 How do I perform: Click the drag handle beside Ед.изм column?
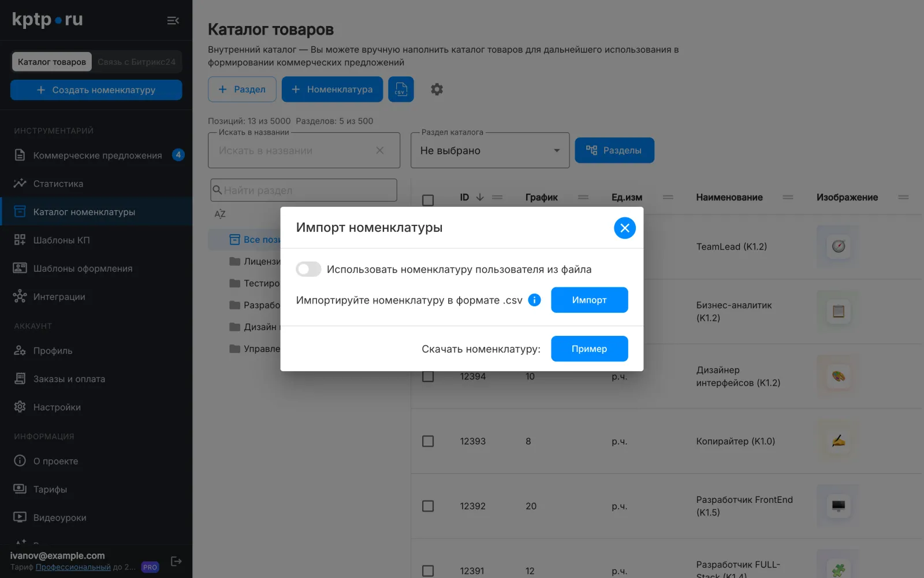[668, 197]
